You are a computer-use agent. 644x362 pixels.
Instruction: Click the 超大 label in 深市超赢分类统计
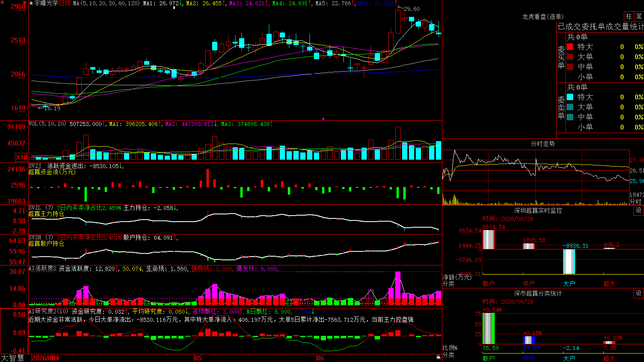coord(609,358)
